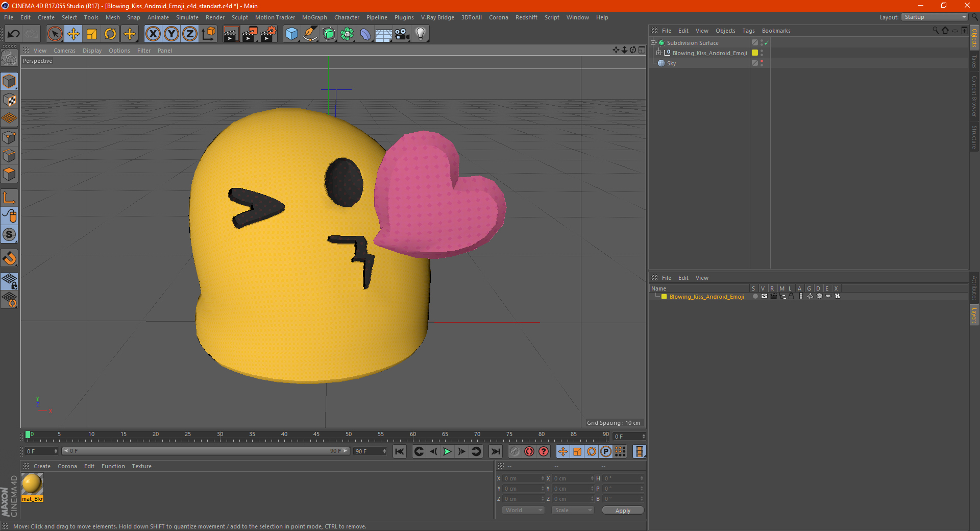Switch to Edges mode

tap(9, 156)
